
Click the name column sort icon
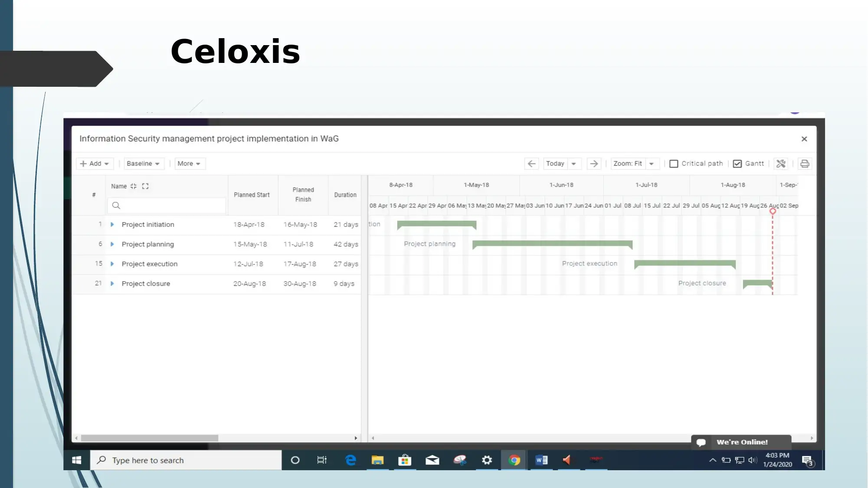[x=133, y=186]
